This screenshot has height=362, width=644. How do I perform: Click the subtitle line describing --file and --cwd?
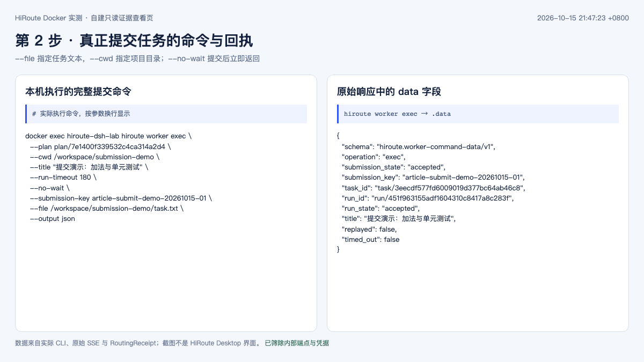pos(137,58)
